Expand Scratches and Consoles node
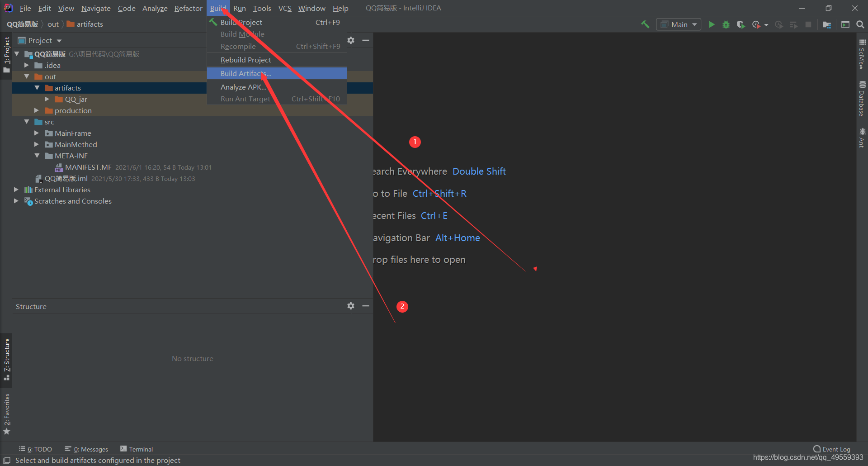This screenshot has height=466, width=868. 16,201
